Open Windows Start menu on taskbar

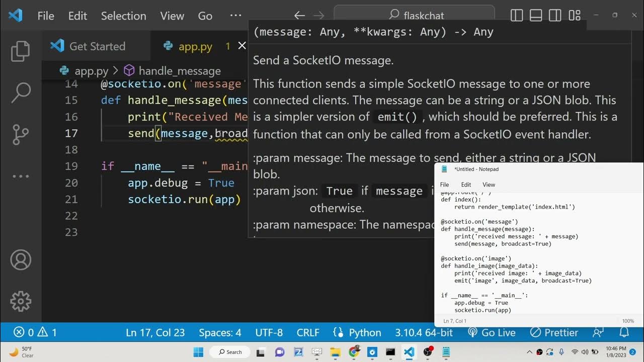(x=198, y=352)
